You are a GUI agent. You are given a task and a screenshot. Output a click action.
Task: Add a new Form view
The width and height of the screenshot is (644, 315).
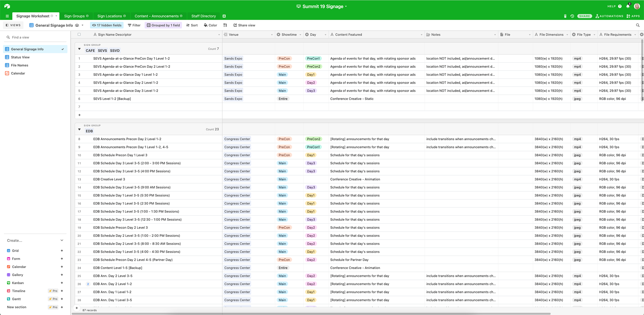tap(62, 259)
